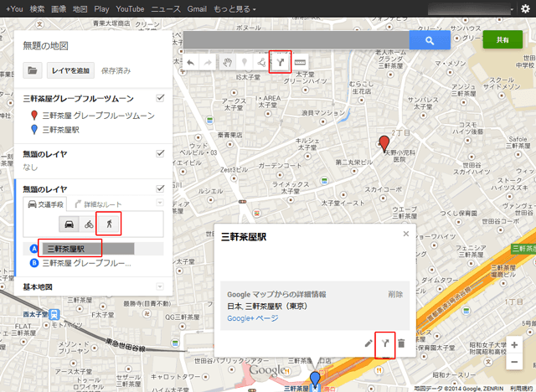Viewport: 536px width, 392px height.
Task: Open Play in top navigation bar
Action: 101,9
